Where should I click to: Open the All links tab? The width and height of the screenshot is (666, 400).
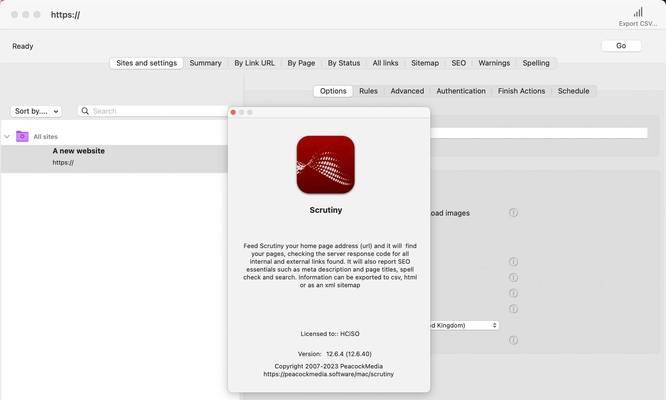(385, 63)
